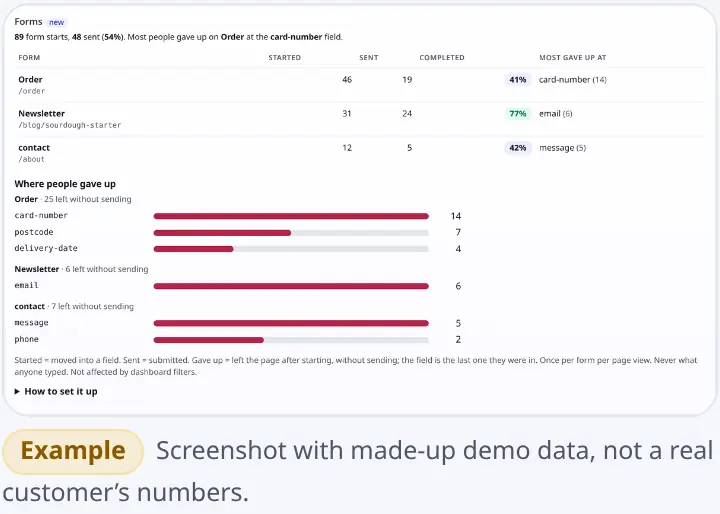720x514 pixels.
Task: Click the yellow Example label
Action: pyautogui.click(x=73, y=451)
